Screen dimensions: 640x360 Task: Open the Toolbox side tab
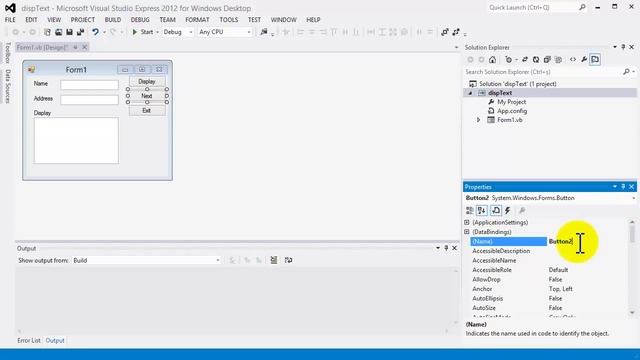[8, 53]
